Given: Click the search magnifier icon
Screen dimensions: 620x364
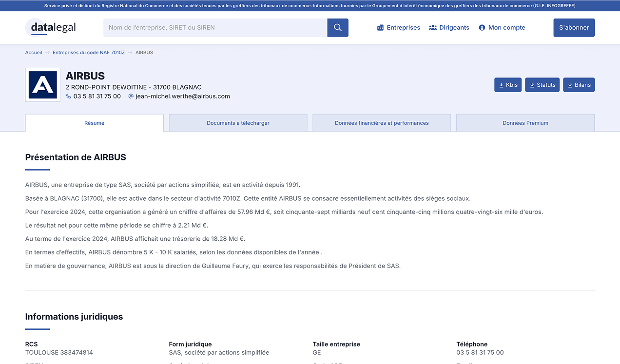Looking at the screenshot, I should tap(337, 27).
